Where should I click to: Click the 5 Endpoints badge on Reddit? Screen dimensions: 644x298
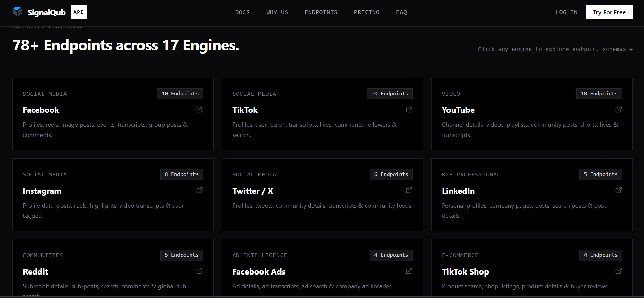tap(182, 255)
